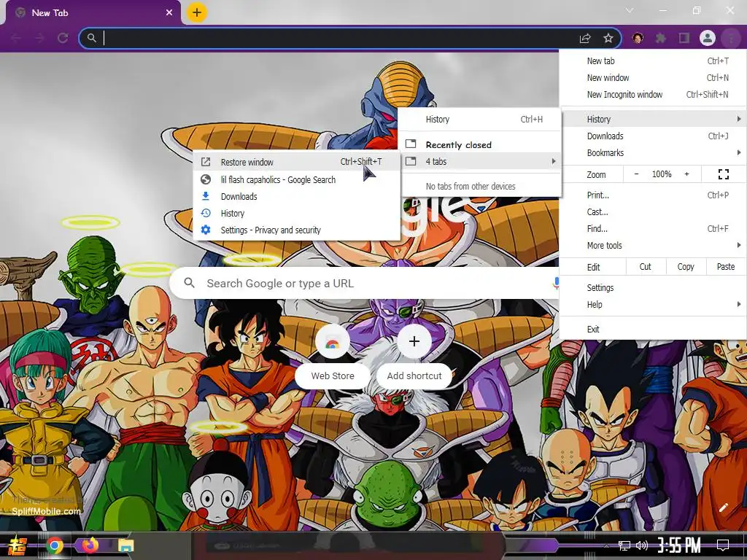The width and height of the screenshot is (747, 560).
Task: Expand the History submenu in main menu
Action: click(x=653, y=119)
